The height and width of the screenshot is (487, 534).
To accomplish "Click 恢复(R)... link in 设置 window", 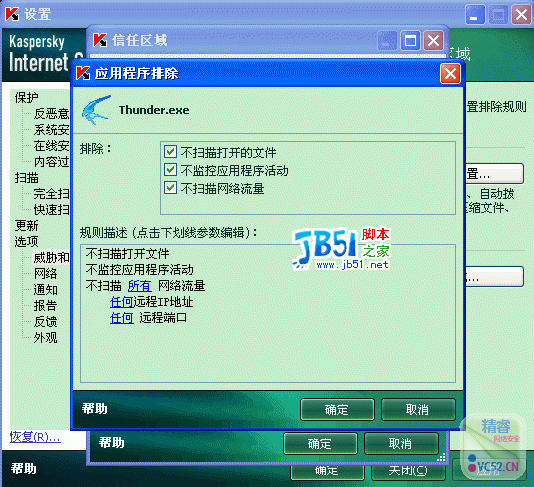I will pos(35,437).
